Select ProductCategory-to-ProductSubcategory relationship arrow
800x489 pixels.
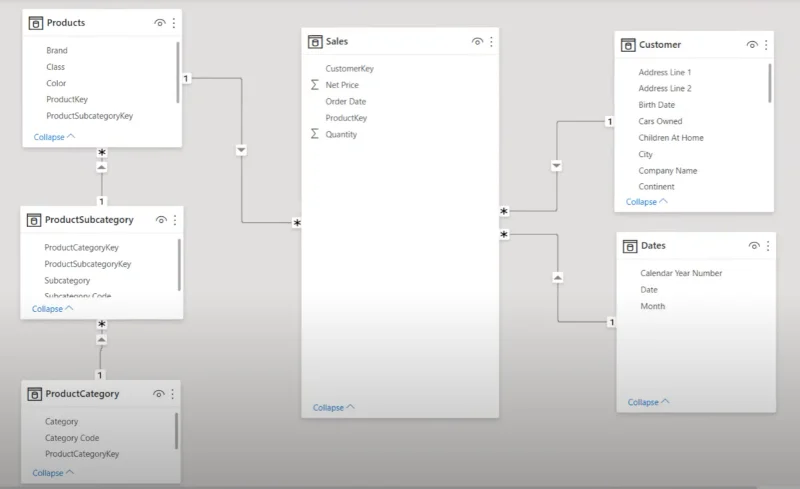click(x=102, y=339)
